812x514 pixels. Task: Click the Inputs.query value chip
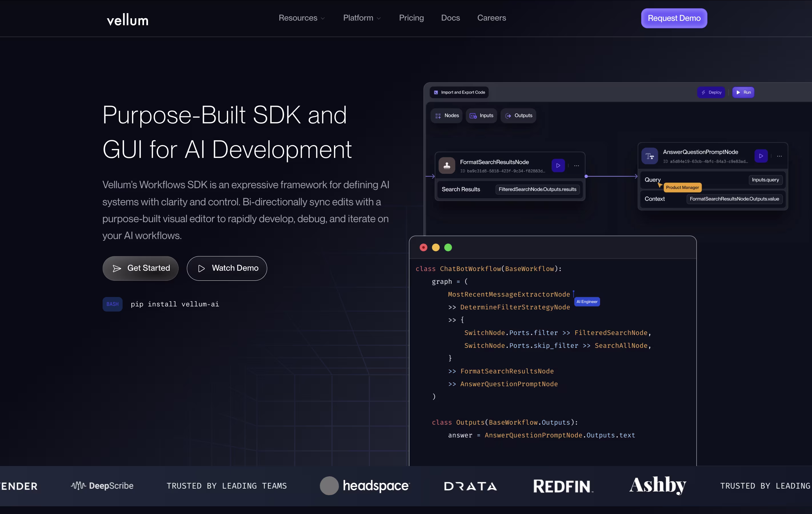[765, 180]
